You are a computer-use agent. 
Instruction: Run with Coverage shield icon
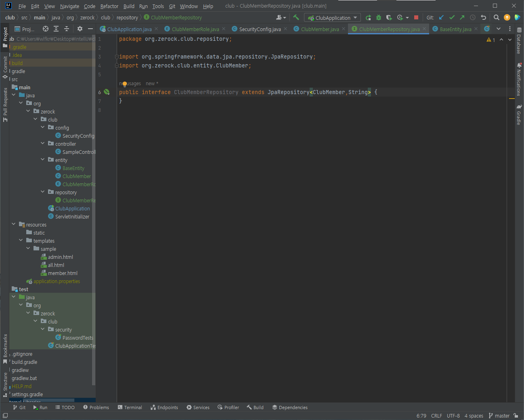389,17
